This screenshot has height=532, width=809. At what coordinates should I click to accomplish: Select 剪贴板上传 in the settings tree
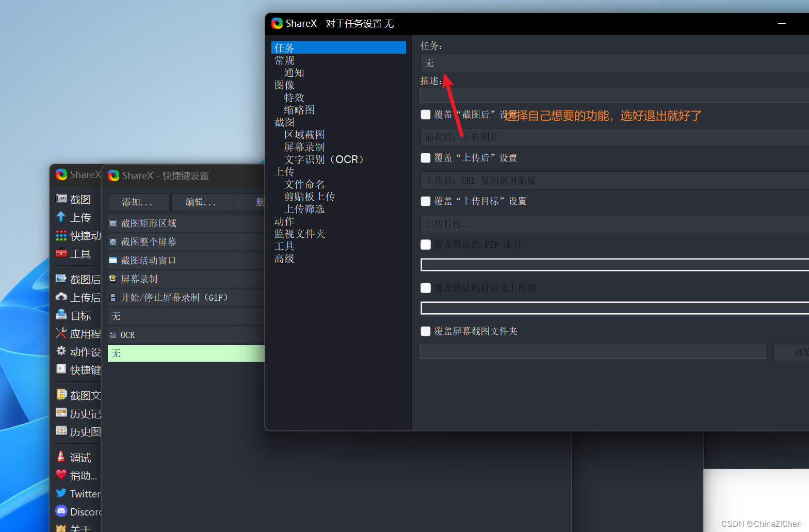(310, 197)
